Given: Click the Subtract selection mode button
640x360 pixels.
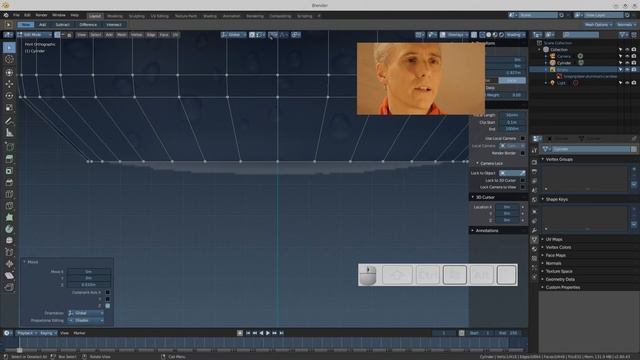Looking at the screenshot, I should tap(62, 24).
